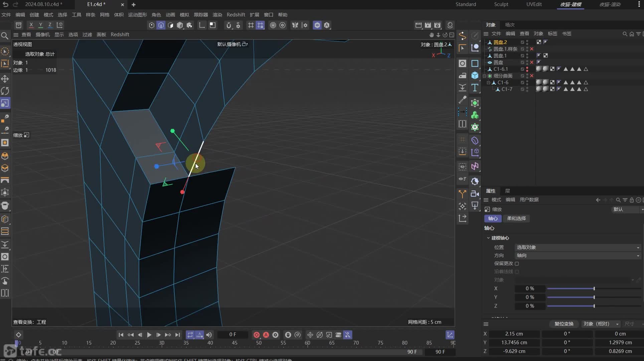Play the timeline animation
The width and height of the screenshot is (644, 361).
pyautogui.click(x=149, y=335)
